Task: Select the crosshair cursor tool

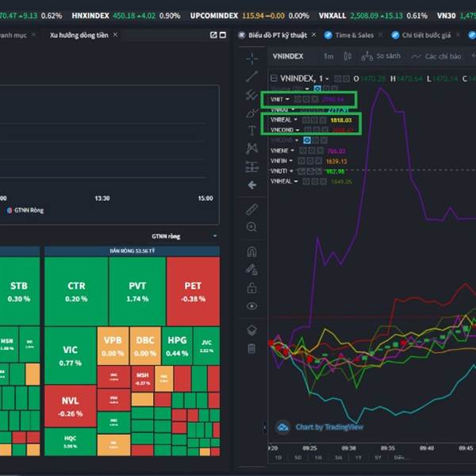Action: (251, 58)
